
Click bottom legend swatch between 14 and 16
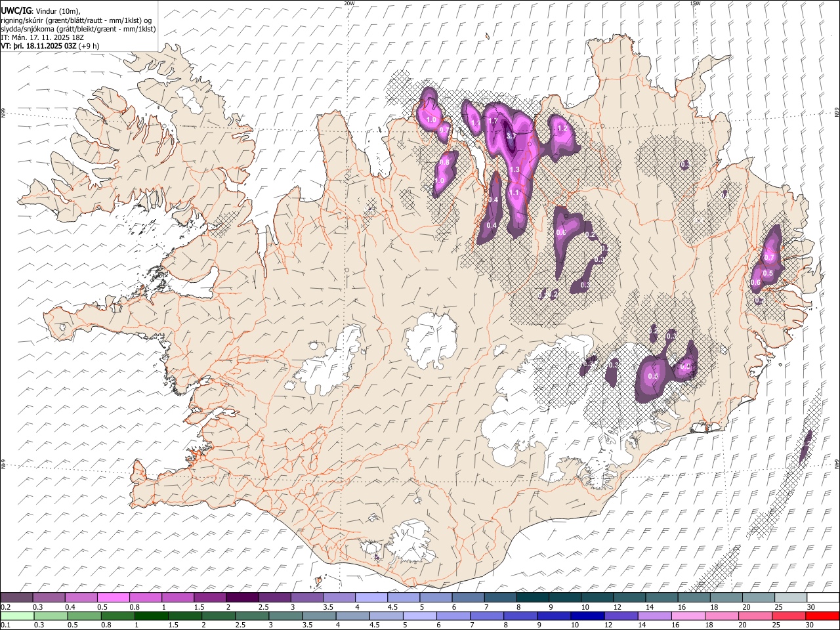pos(654,616)
